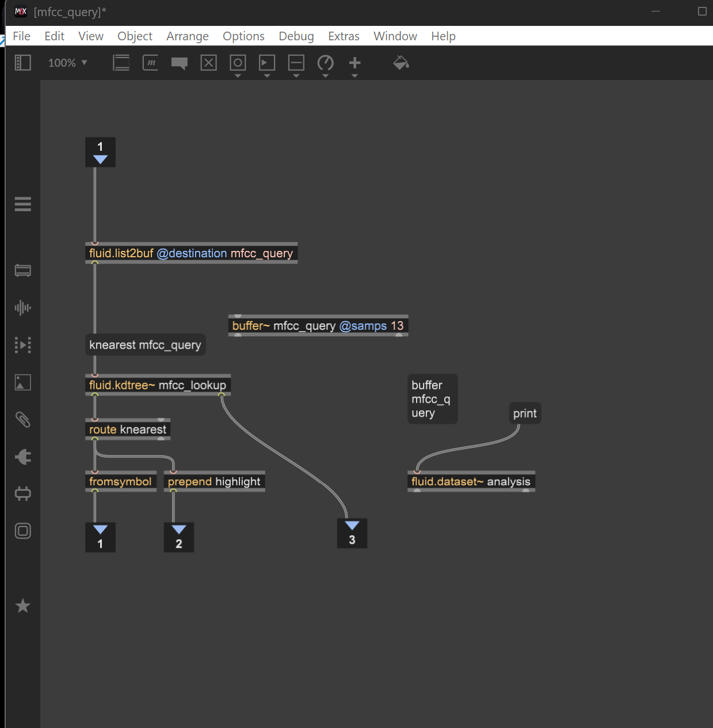
Task: Open the star collections icon in sidebar
Action: pos(23,605)
